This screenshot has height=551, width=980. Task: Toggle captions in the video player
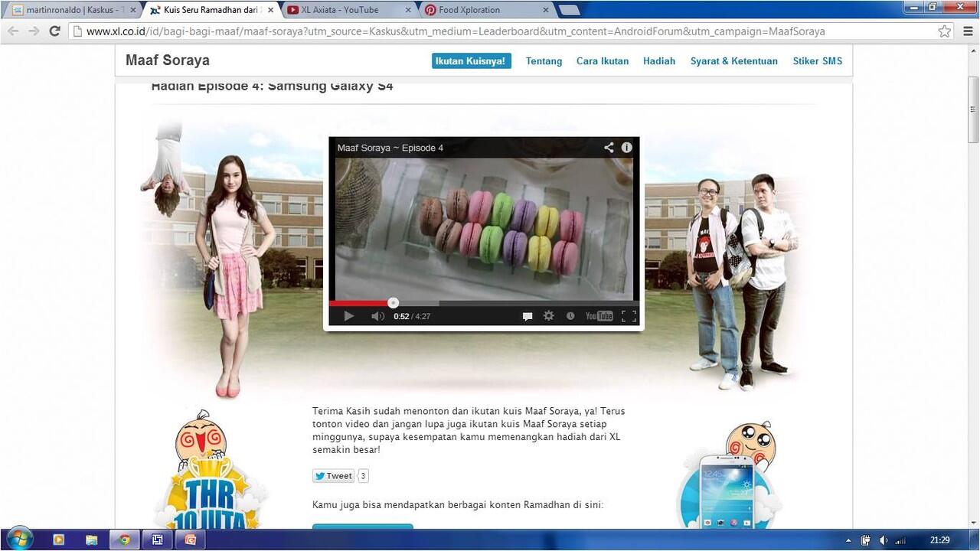pyautogui.click(x=528, y=315)
